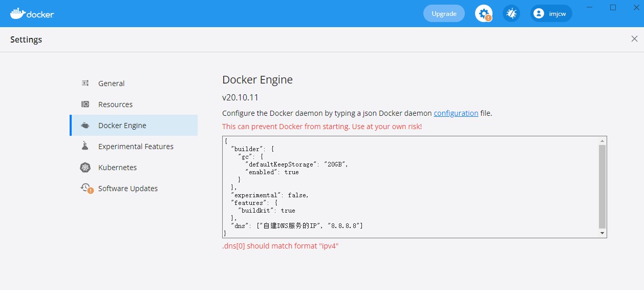Click the editor scrollbar up arrow
Screen dimensions: 644x290
[x=603, y=140]
